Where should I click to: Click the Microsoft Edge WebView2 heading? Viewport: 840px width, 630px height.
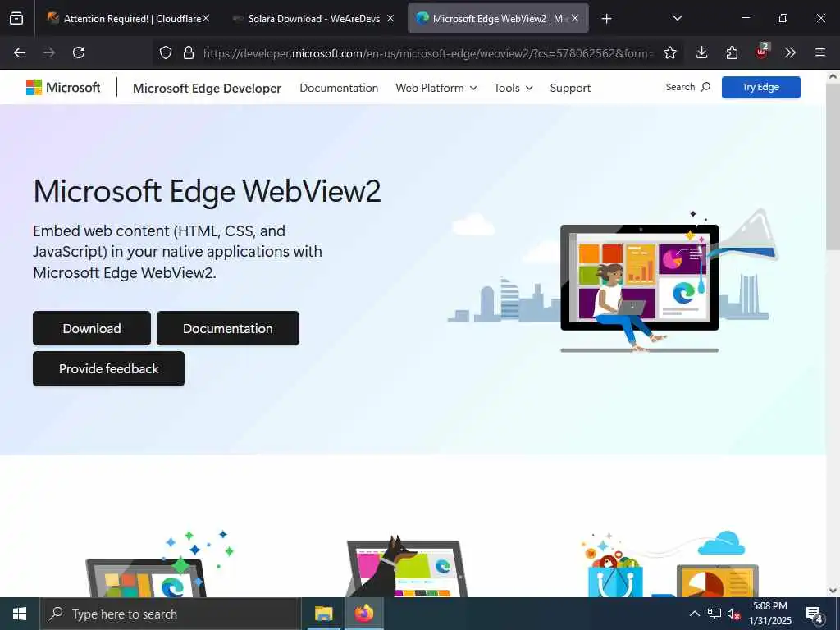[x=207, y=191]
